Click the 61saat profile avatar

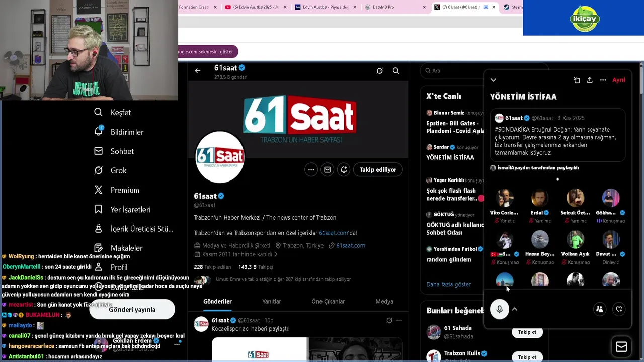220,157
